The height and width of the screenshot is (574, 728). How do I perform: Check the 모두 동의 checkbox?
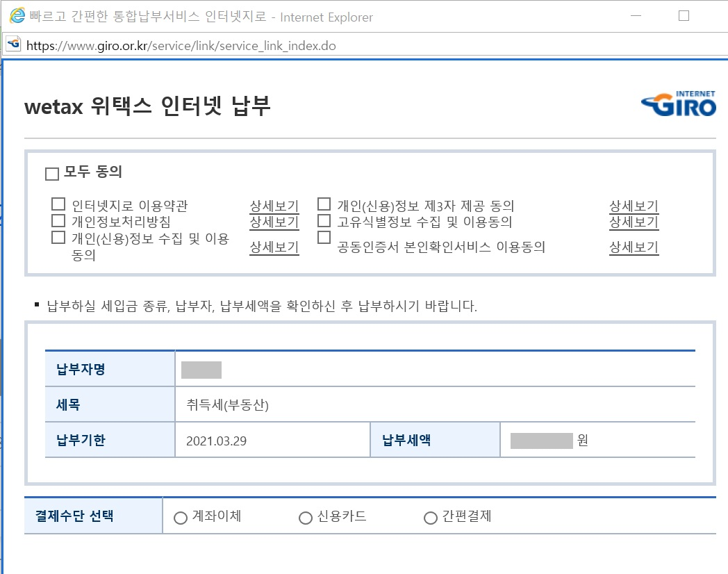(52, 174)
